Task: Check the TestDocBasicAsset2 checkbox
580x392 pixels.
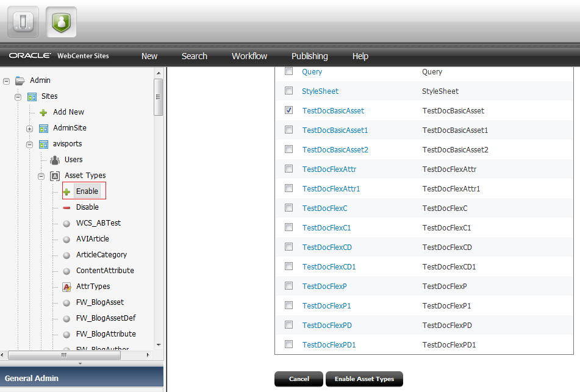Action: pos(289,149)
